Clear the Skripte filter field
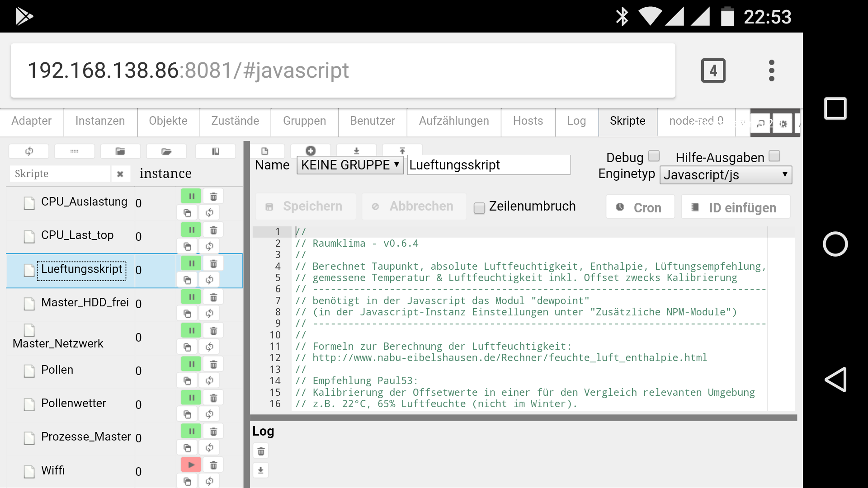 tap(120, 174)
